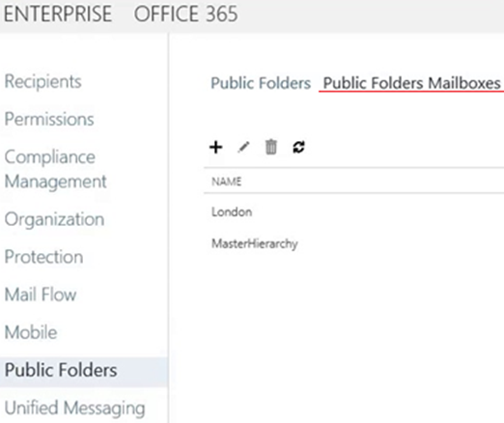Open the Enterprise section in header
This screenshot has width=504, height=423.
(x=58, y=14)
